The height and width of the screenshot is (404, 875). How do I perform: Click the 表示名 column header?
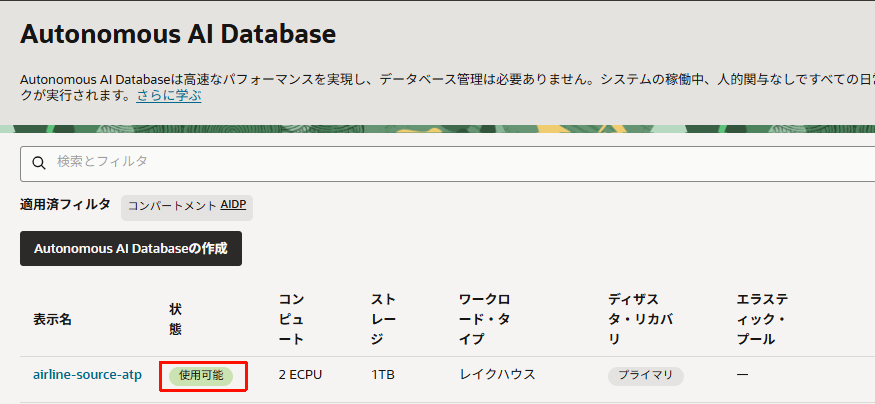52,319
